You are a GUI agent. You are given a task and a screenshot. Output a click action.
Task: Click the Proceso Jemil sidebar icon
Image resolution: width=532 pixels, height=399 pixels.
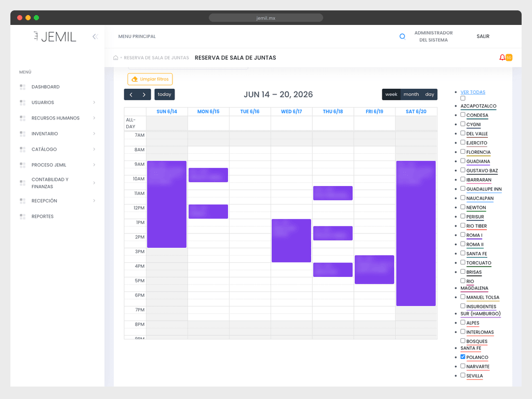click(23, 165)
